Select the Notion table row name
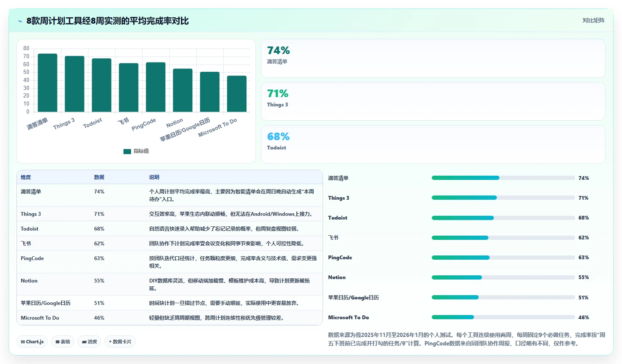Image resolution: width=622 pixels, height=364 pixels. pos(29,281)
